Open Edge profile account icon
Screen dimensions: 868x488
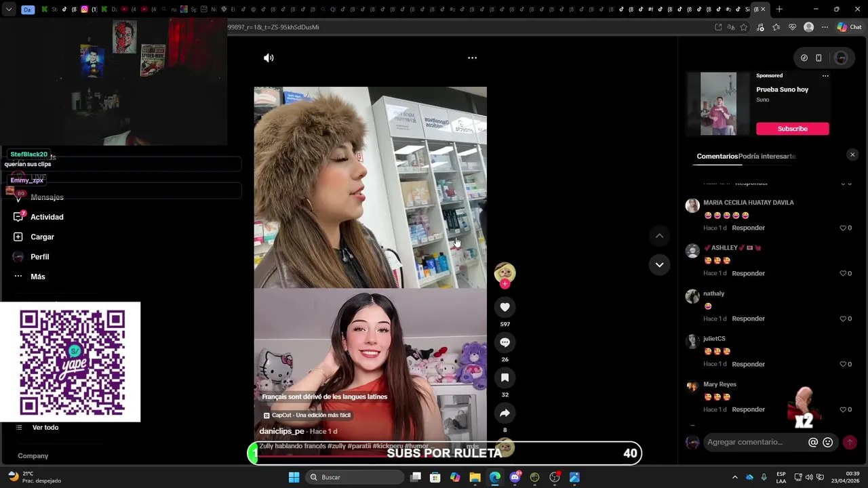tap(808, 27)
